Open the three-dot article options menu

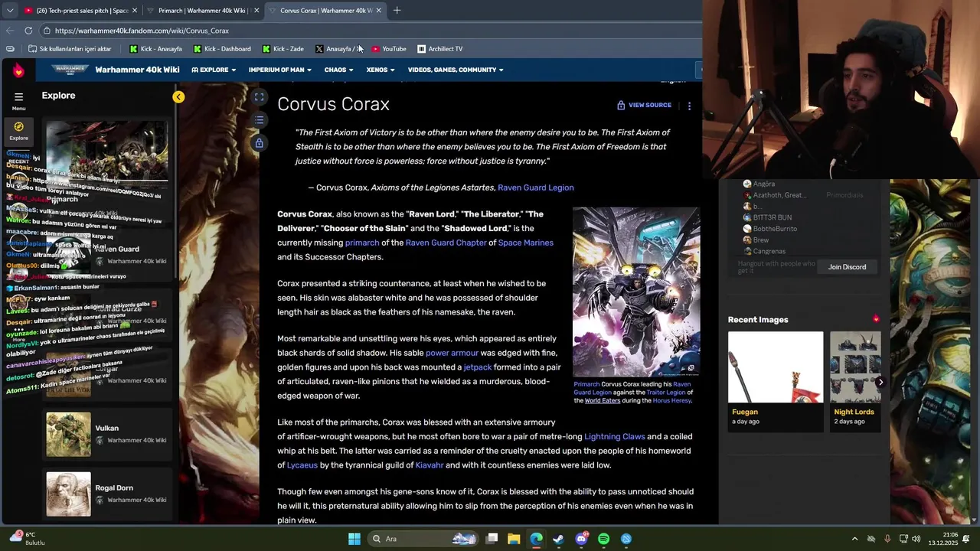tap(689, 106)
